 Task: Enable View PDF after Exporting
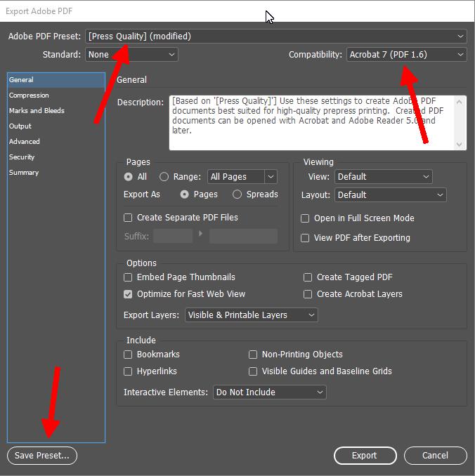click(x=305, y=238)
